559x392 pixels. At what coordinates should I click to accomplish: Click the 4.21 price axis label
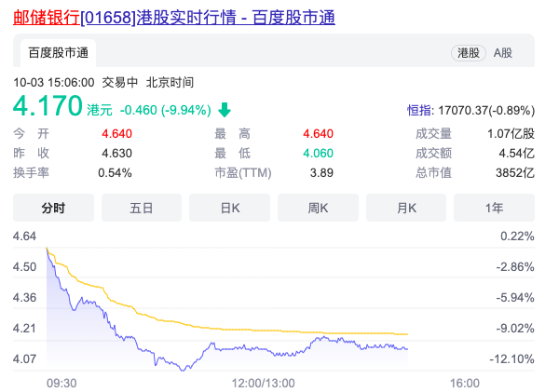point(24,328)
